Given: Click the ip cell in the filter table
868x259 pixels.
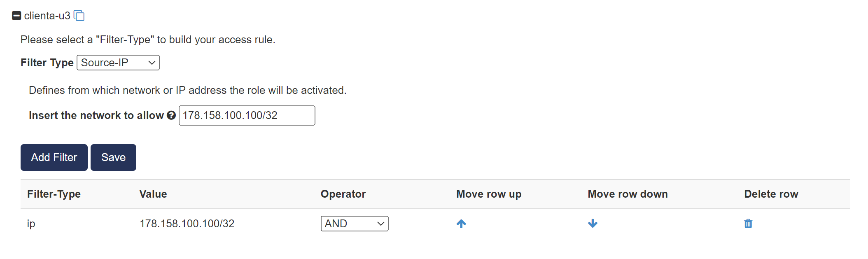Looking at the screenshot, I should (x=31, y=224).
